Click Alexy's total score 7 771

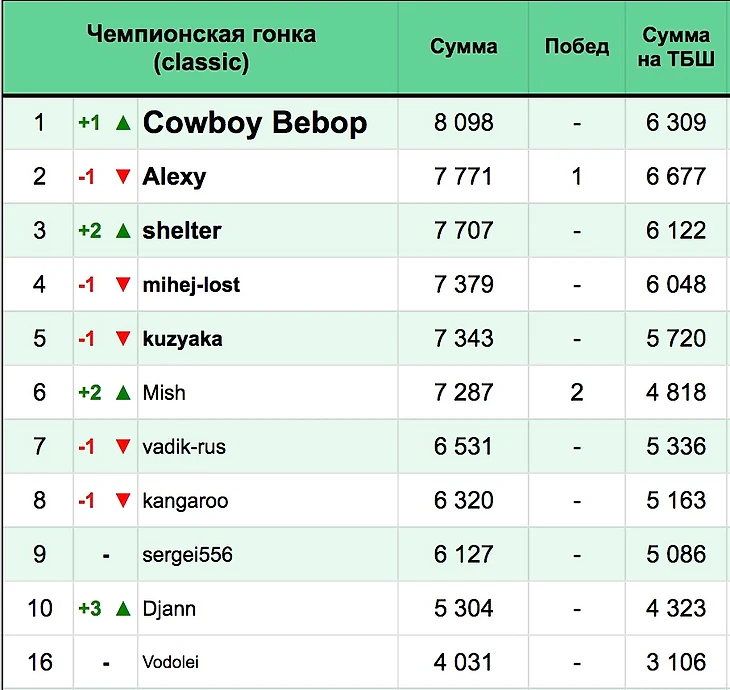463,177
